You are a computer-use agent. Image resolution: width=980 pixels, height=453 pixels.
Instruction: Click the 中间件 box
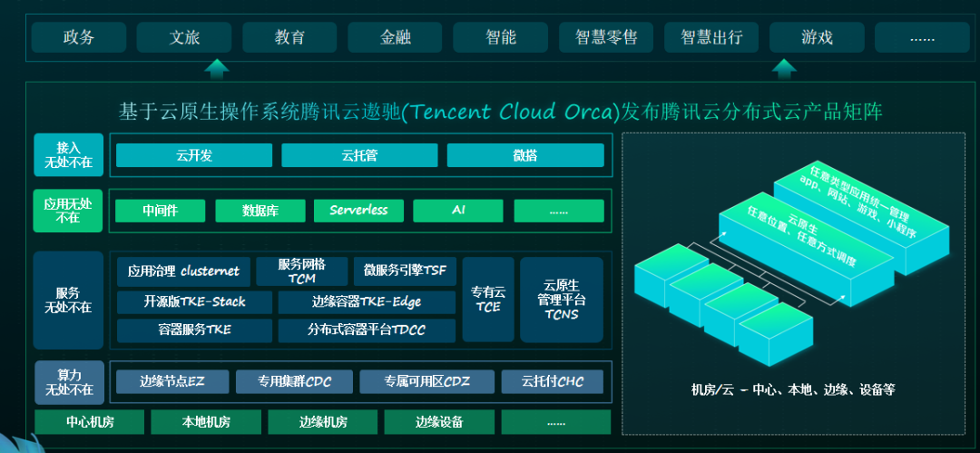click(160, 211)
